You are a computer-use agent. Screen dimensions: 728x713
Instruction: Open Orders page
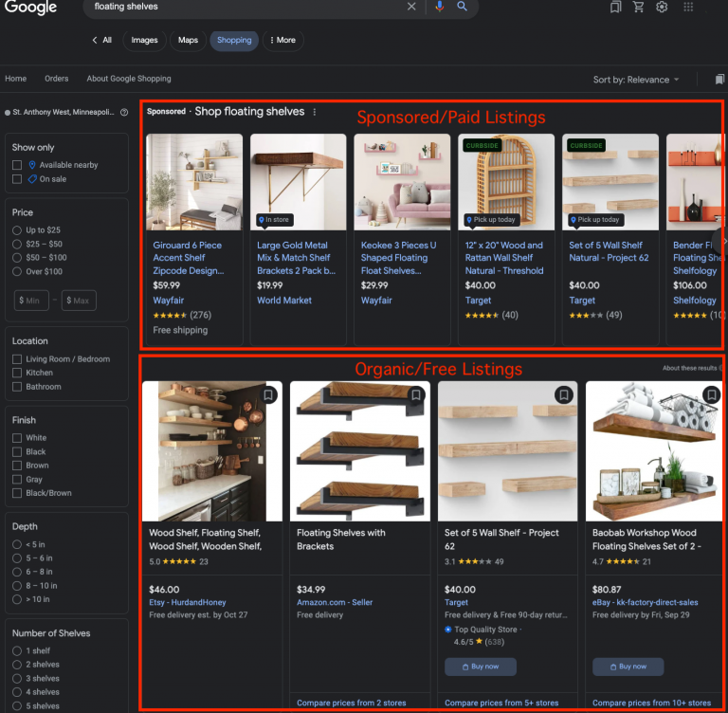57,79
